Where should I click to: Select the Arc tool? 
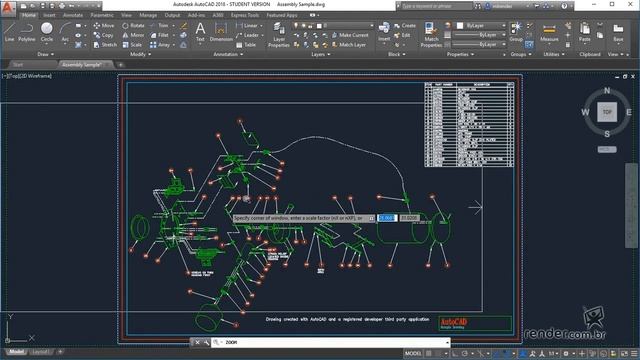(x=65, y=32)
